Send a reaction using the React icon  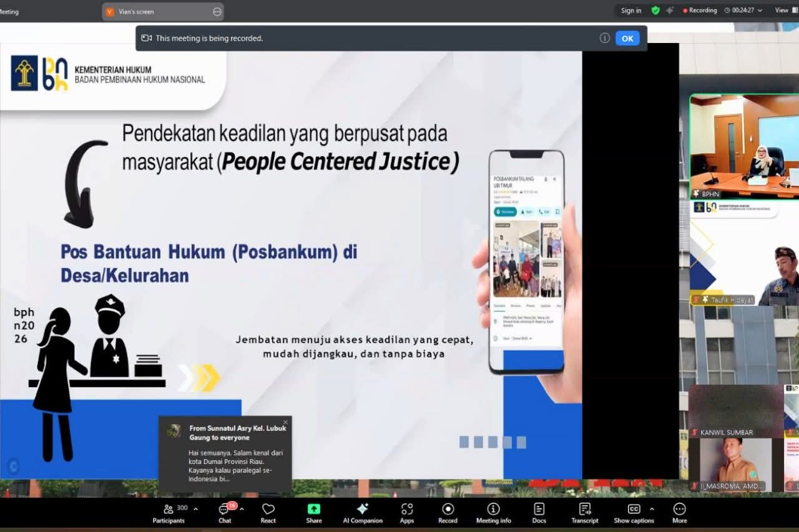(268, 511)
